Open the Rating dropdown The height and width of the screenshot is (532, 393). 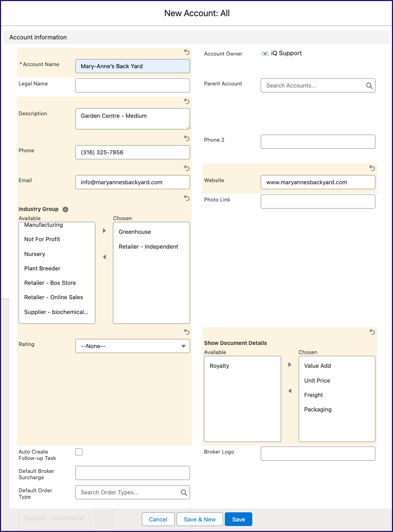point(133,346)
